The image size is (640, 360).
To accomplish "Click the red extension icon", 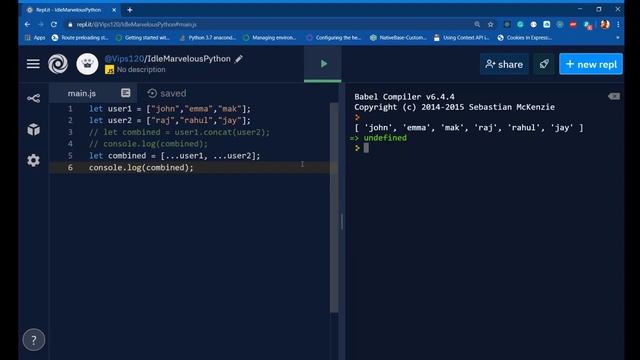I will 573,24.
